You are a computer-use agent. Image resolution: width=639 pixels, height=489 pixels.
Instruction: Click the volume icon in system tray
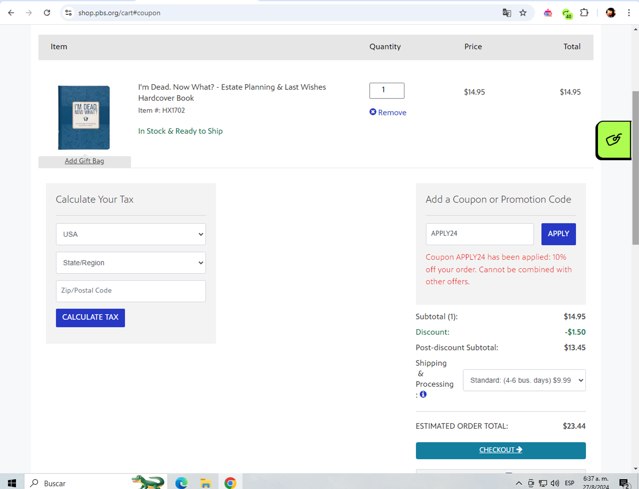(x=555, y=483)
